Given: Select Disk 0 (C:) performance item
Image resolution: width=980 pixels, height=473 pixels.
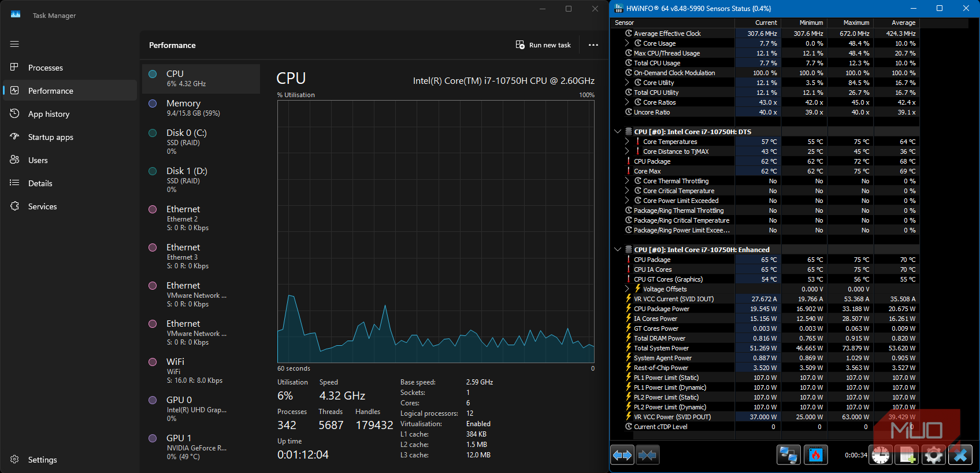Looking at the screenshot, I should [x=201, y=142].
